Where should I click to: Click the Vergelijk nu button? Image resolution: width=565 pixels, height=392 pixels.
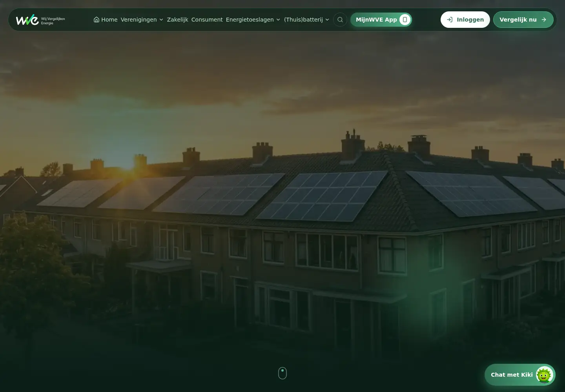pyautogui.click(x=523, y=20)
